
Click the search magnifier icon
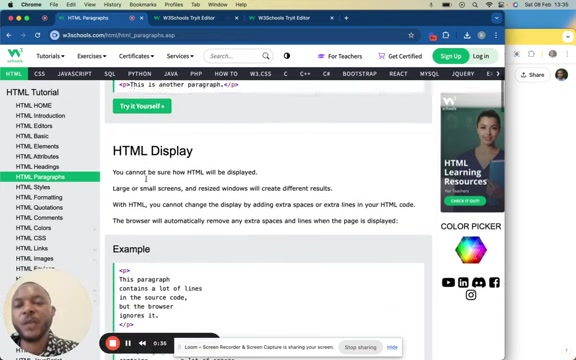[266, 56]
